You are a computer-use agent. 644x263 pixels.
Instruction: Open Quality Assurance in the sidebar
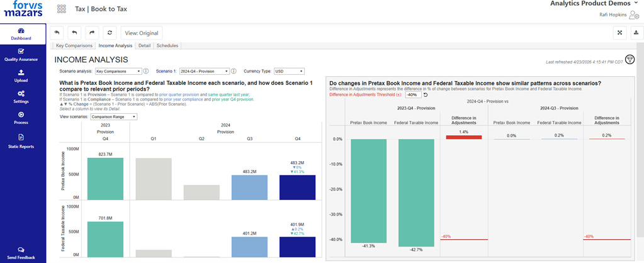point(21,55)
